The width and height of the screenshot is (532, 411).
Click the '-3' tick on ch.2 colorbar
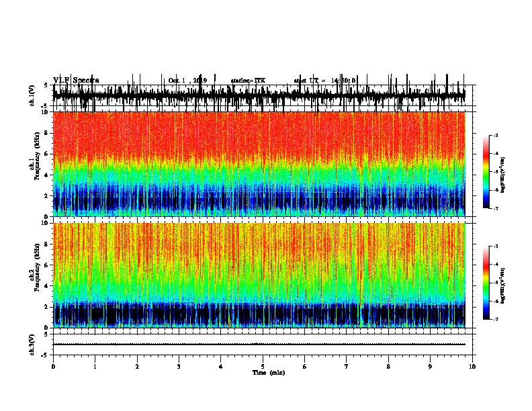pos(495,246)
